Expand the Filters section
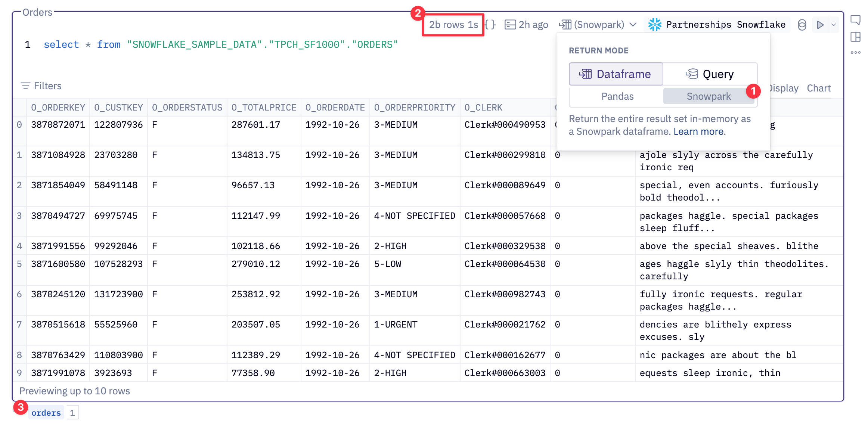This screenshot has height=425, width=868. [41, 86]
